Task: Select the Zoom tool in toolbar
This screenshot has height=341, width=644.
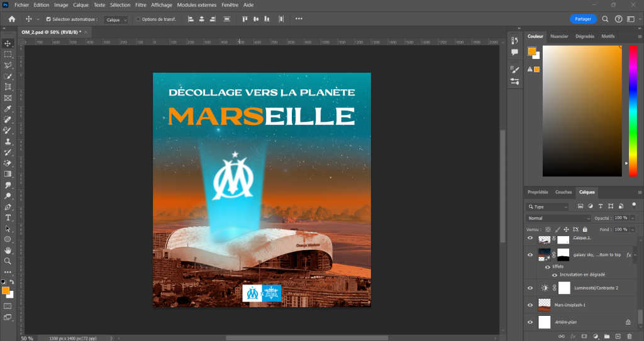Action: [x=8, y=261]
